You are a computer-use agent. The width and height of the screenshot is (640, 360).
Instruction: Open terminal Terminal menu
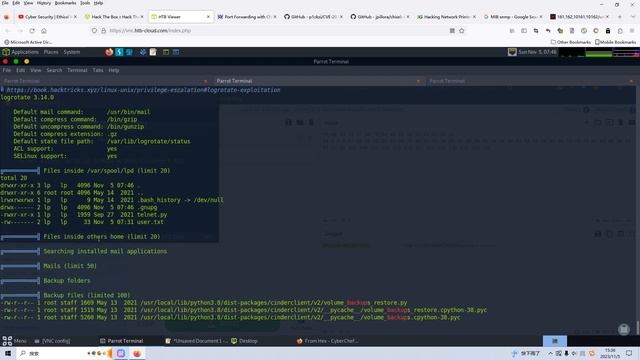coord(77,70)
